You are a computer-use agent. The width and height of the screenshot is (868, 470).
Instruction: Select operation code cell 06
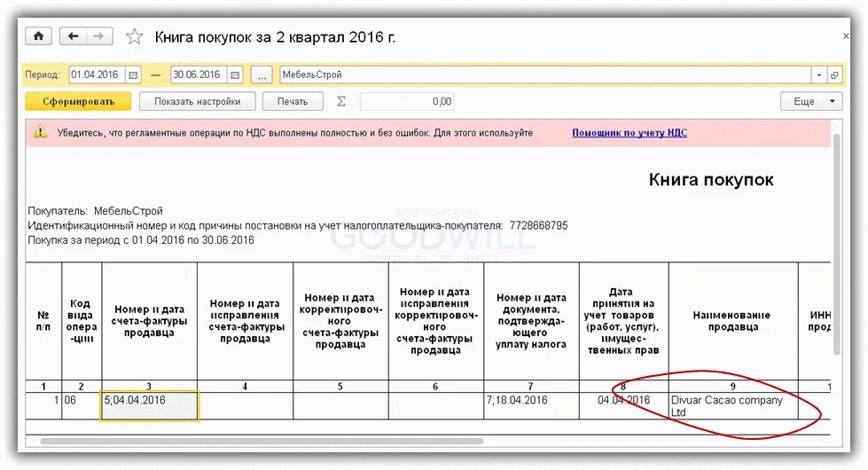tap(82, 406)
